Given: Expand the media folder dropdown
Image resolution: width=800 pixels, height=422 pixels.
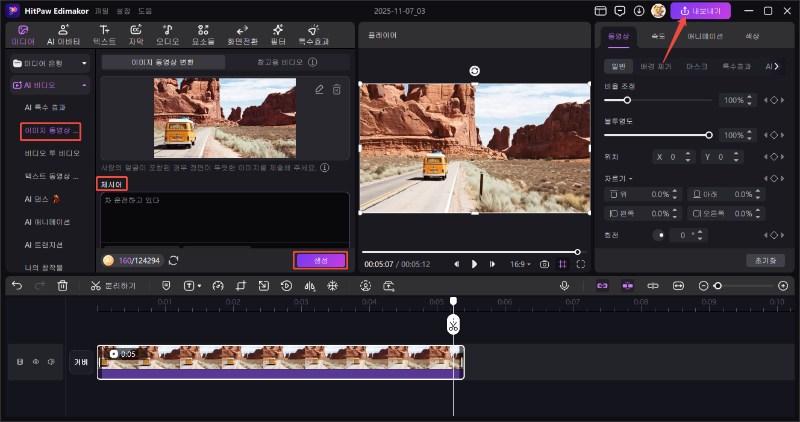Looking at the screenshot, I should [x=84, y=63].
